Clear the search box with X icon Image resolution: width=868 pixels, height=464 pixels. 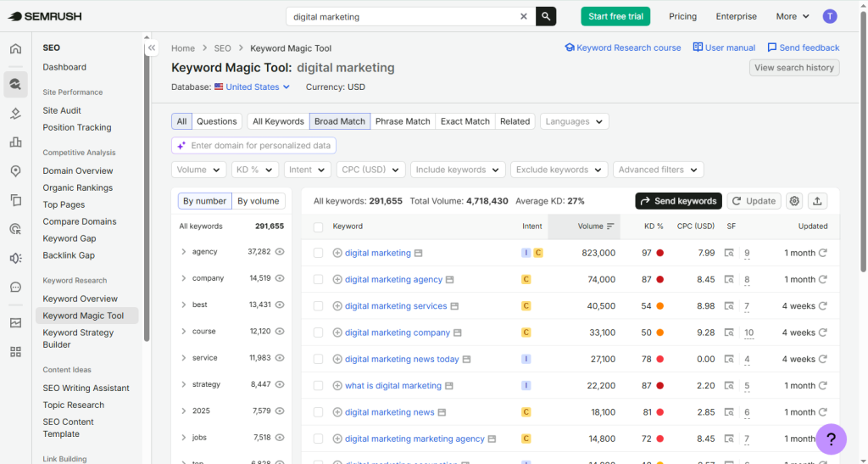pyautogui.click(x=524, y=17)
